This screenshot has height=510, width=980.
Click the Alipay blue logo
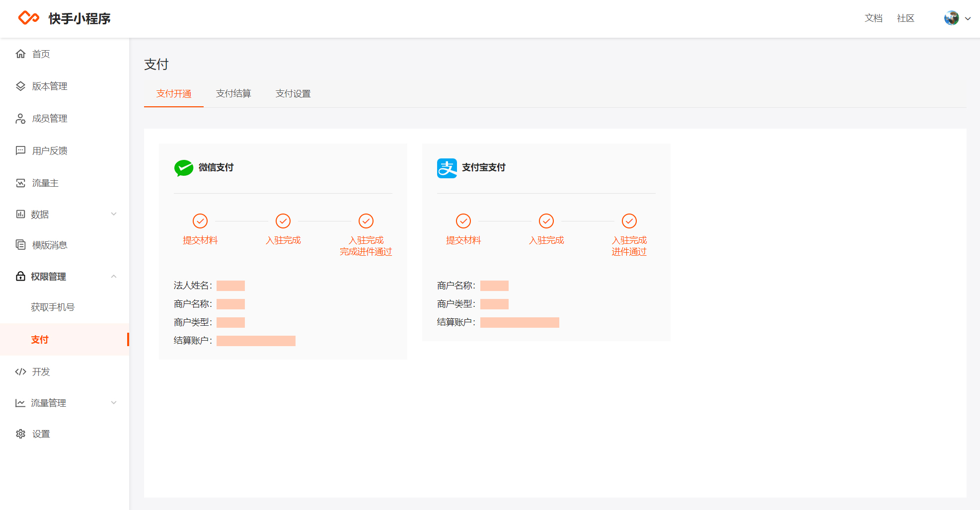(447, 168)
